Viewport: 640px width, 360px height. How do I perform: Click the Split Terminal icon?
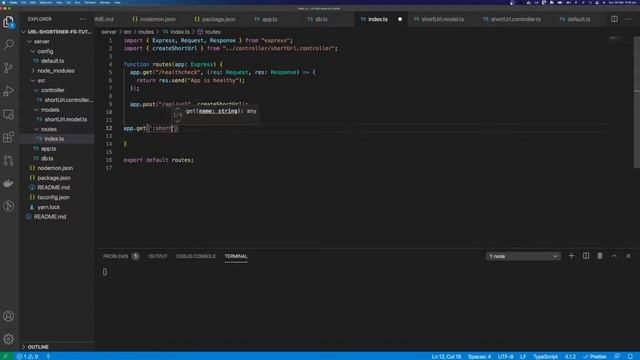[x=586, y=256]
